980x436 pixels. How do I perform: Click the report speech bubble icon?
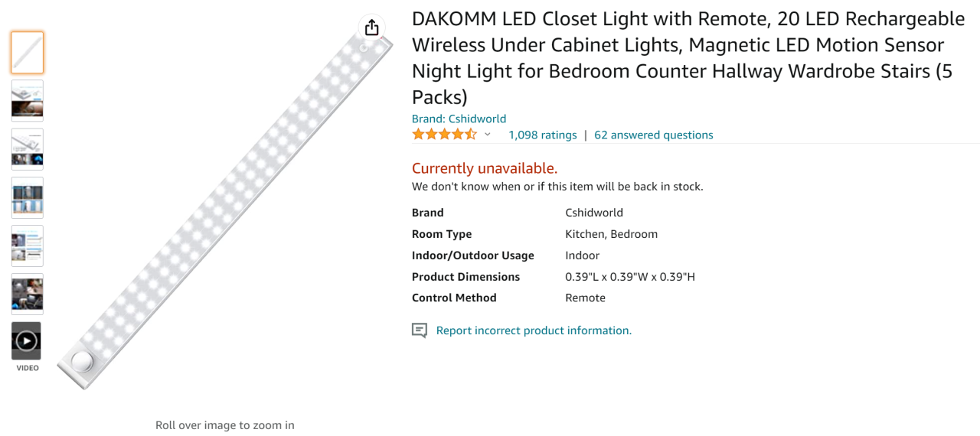[420, 330]
